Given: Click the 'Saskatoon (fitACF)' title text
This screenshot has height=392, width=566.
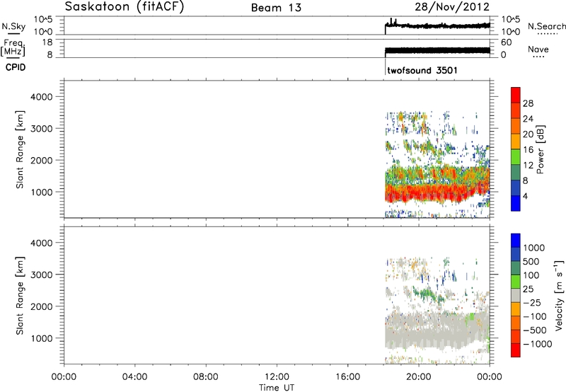Looking at the screenshot, I should (125, 6).
